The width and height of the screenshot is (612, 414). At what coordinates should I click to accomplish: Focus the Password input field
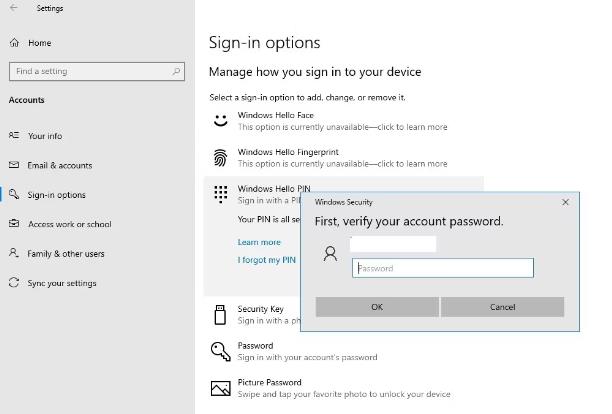click(443, 268)
